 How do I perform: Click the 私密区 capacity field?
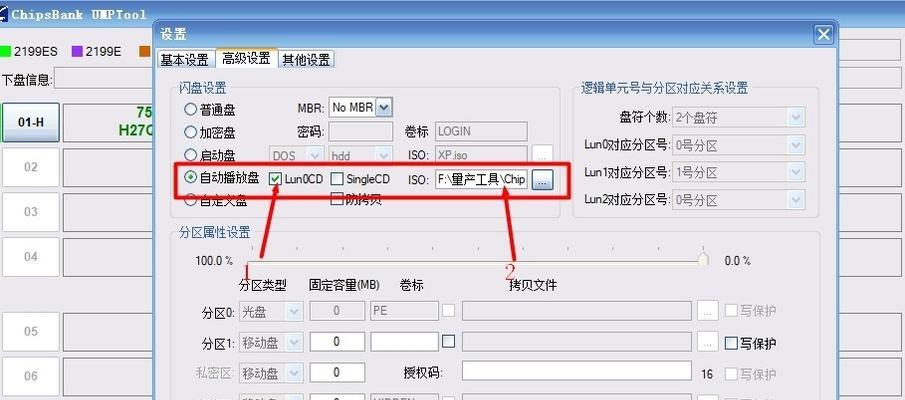coord(337,372)
